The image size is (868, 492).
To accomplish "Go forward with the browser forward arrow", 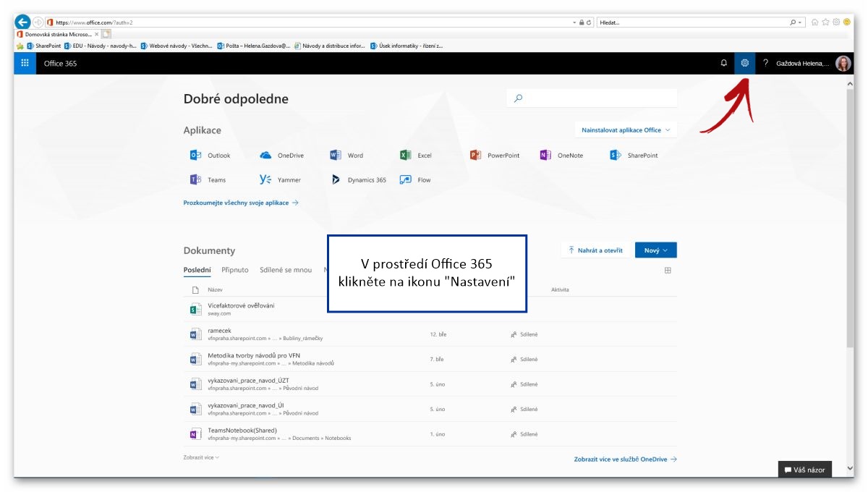I will [x=38, y=22].
